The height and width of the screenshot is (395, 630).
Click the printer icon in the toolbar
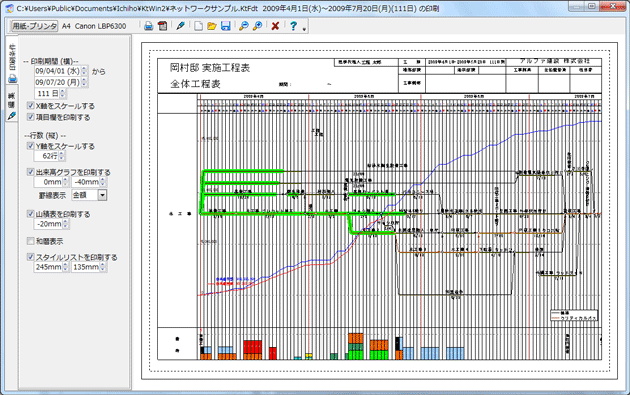pyautogui.click(x=149, y=26)
